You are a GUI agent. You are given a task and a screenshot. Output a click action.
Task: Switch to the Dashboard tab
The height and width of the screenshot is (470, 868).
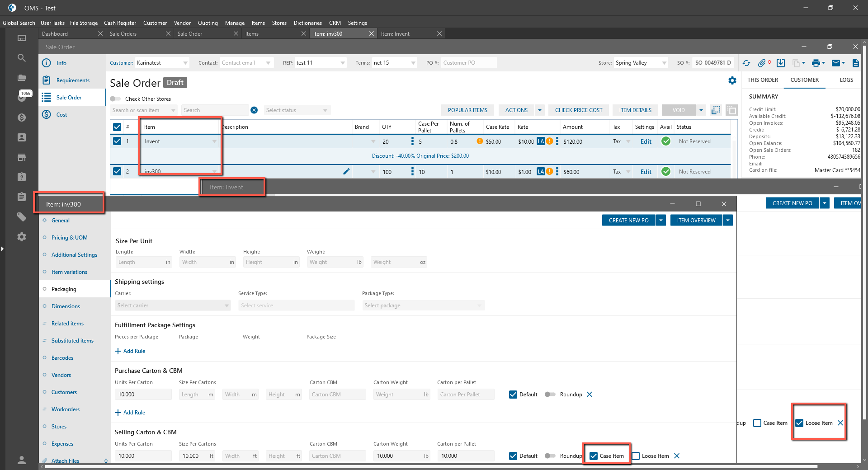pyautogui.click(x=55, y=34)
